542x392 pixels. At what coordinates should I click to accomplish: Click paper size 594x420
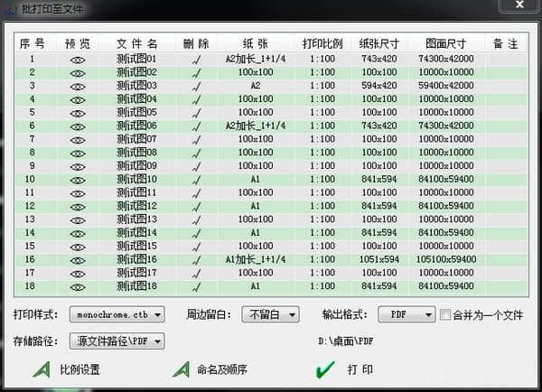(x=379, y=86)
